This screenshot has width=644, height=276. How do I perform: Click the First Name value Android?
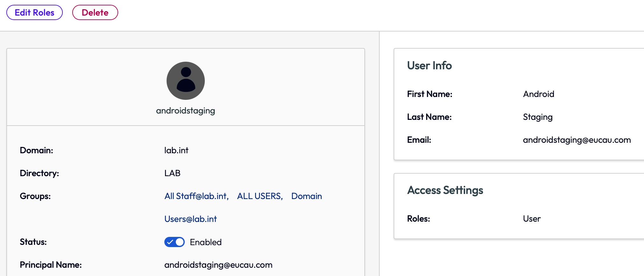point(538,94)
